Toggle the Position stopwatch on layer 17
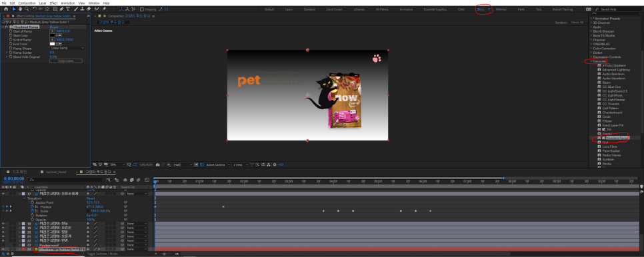 [x=32, y=206]
